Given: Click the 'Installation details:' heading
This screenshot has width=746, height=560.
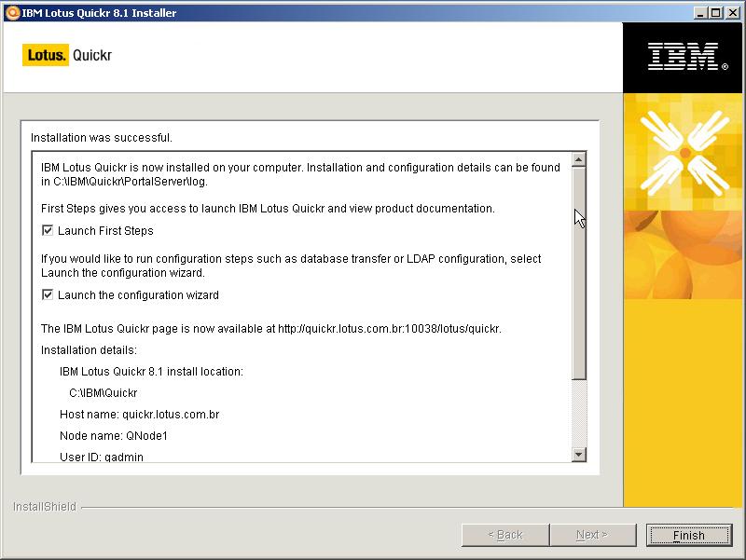Looking at the screenshot, I should (x=89, y=350).
